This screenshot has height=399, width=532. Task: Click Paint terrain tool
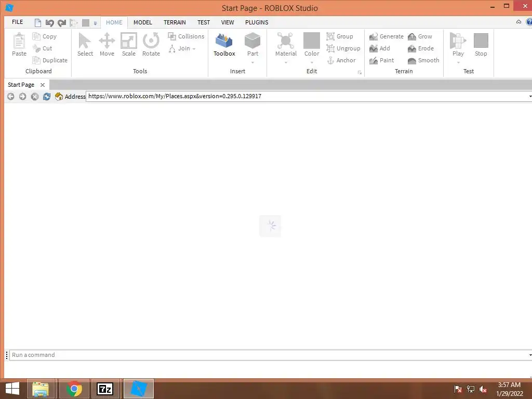pyautogui.click(x=382, y=60)
